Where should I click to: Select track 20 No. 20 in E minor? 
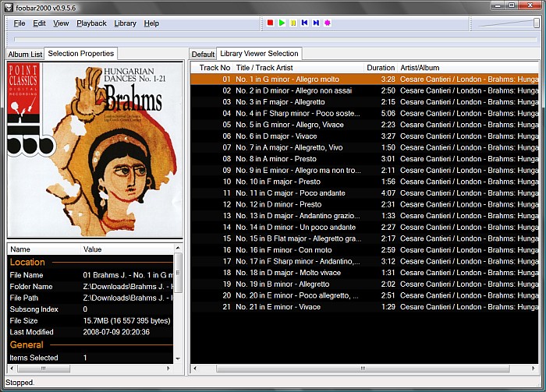pyautogui.click(x=364, y=295)
